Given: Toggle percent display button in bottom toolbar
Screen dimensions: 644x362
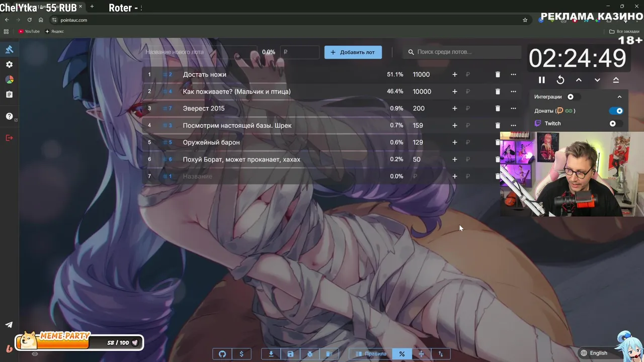Looking at the screenshot, I should [x=401, y=354].
